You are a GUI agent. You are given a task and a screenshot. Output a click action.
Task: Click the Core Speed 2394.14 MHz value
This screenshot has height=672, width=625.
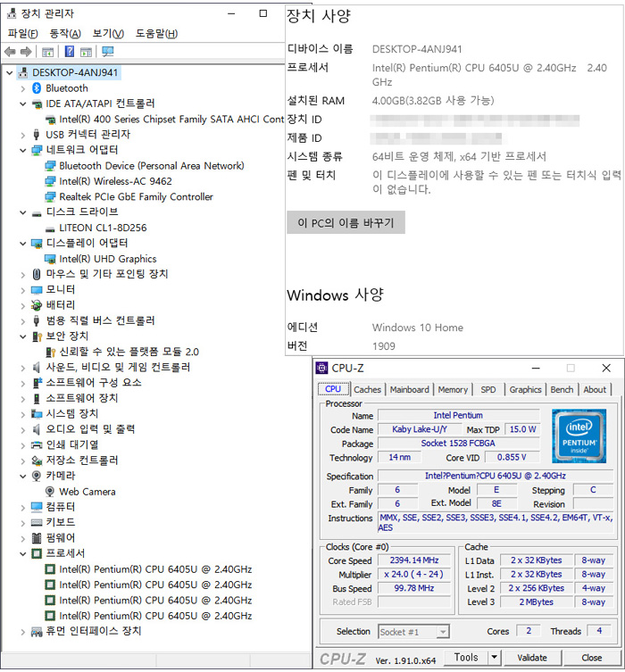[x=414, y=560]
